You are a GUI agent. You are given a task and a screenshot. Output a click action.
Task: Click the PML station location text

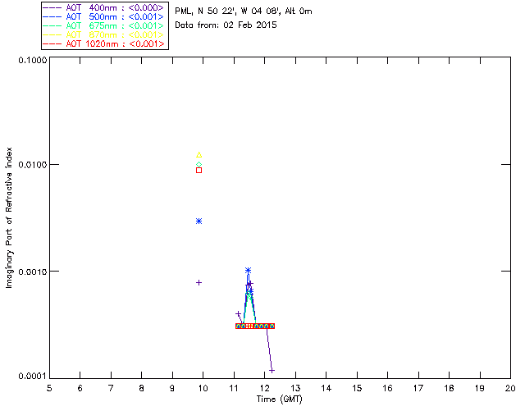[x=244, y=11]
